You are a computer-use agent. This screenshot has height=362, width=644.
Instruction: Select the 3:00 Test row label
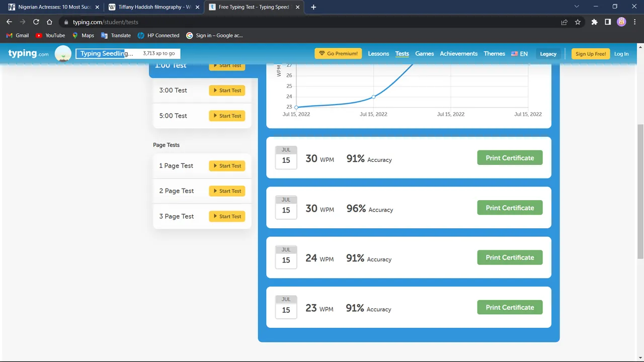point(173,90)
